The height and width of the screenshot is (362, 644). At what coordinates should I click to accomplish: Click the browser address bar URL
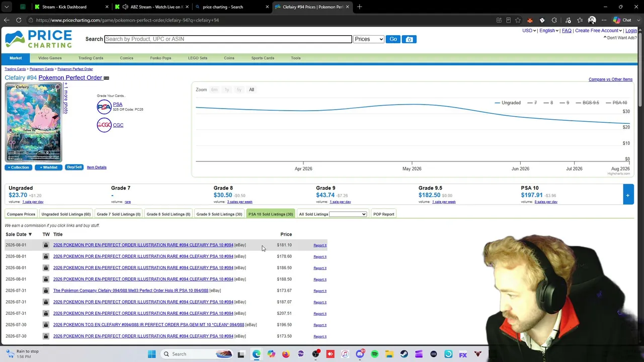pyautogui.click(x=127, y=20)
